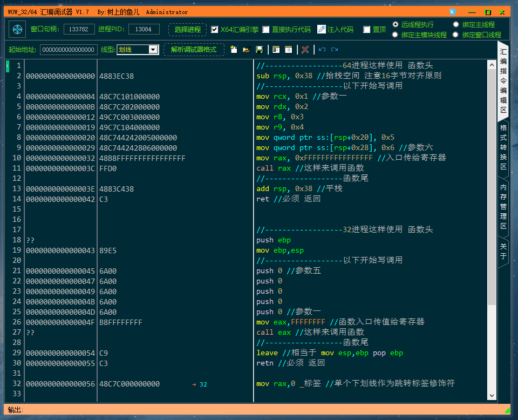Click the 窗口句柄 input field
This screenshot has height=420, width=518.
point(79,29)
